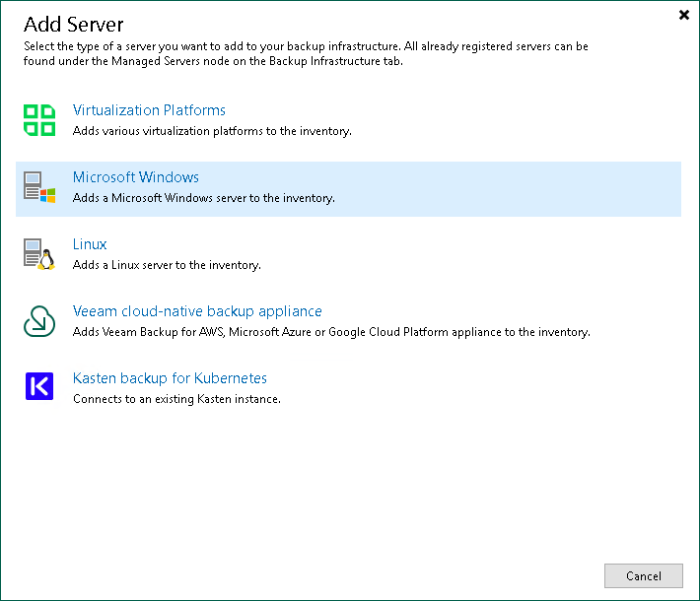Screen dimensions: 700x601
Task: Click the Microsoft Windows server icon
Action: tap(39, 187)
